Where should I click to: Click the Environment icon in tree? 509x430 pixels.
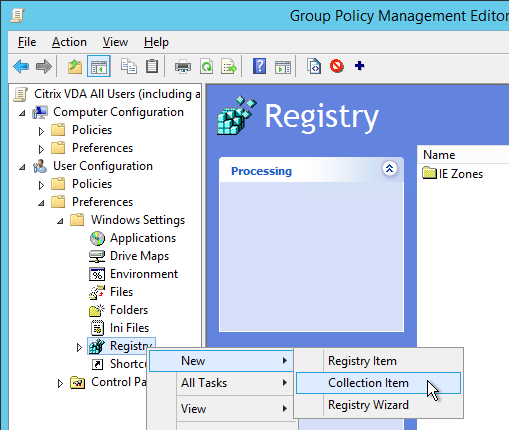97,274
